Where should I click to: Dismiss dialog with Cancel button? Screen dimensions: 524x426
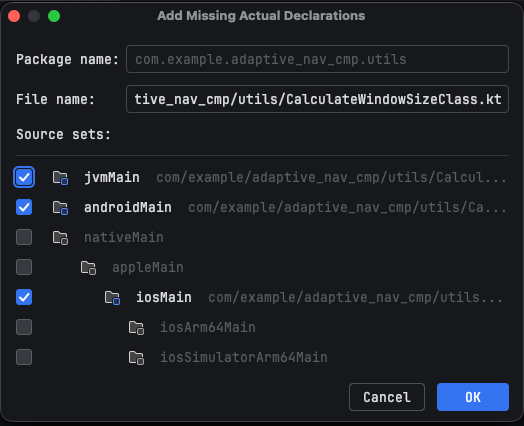pos(387,397)
